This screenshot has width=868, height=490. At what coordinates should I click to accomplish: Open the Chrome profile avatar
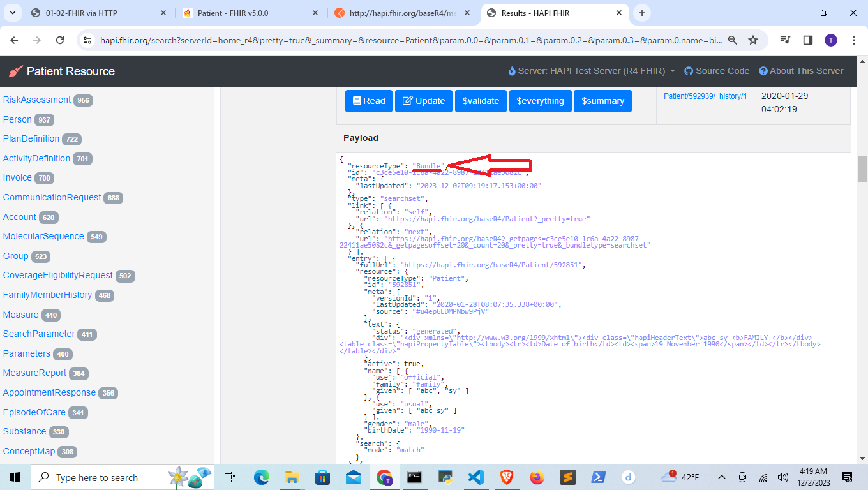point(830,40)
